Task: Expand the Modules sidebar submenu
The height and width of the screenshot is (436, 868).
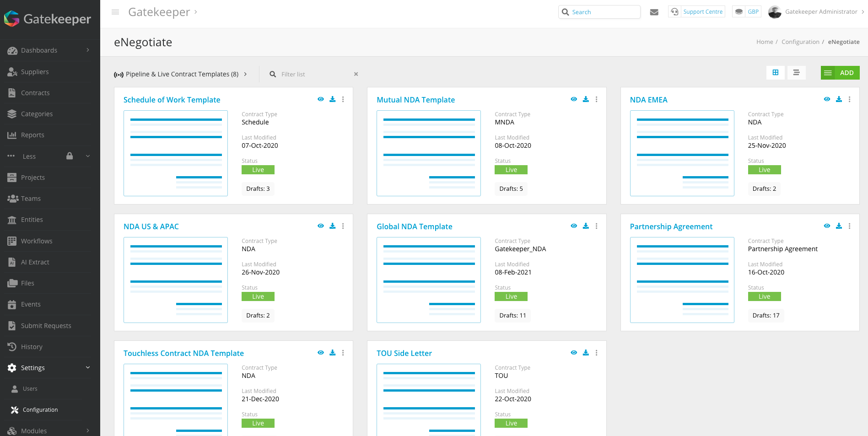Action: point(88,431)
